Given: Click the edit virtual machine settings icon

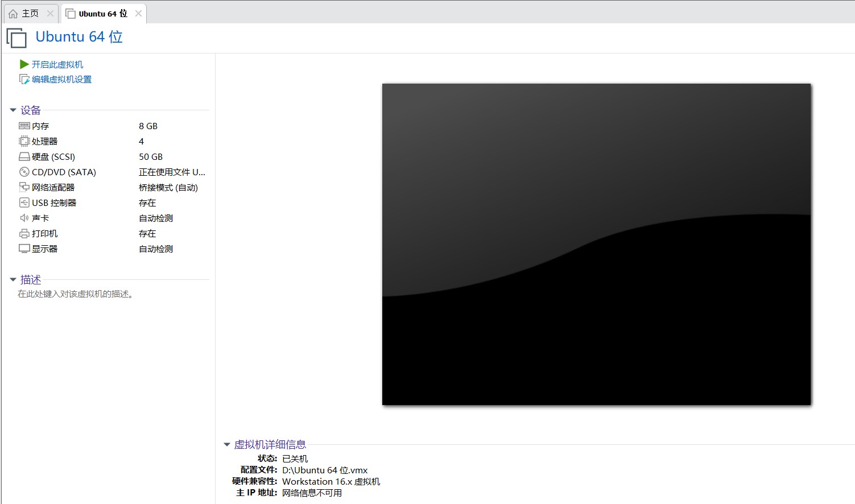Looking at the screenshot, I should coord(24,80).
